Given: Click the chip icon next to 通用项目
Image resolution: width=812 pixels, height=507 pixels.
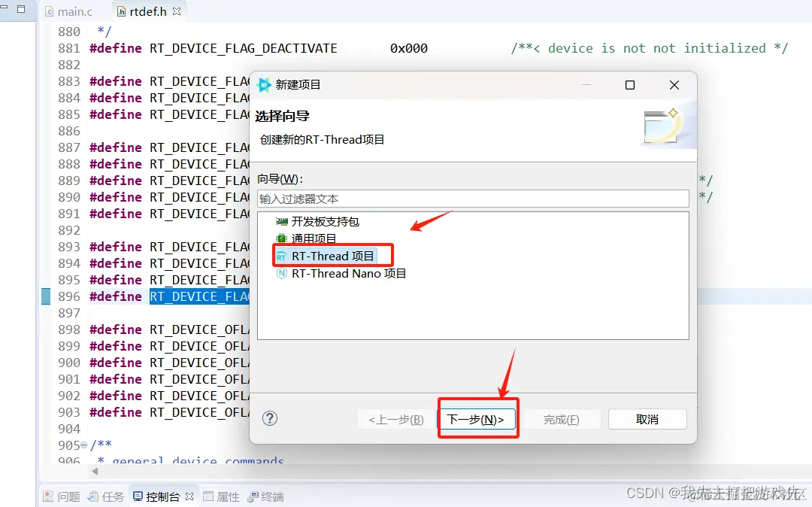Looking at the screenshot, I should point(282,238).
